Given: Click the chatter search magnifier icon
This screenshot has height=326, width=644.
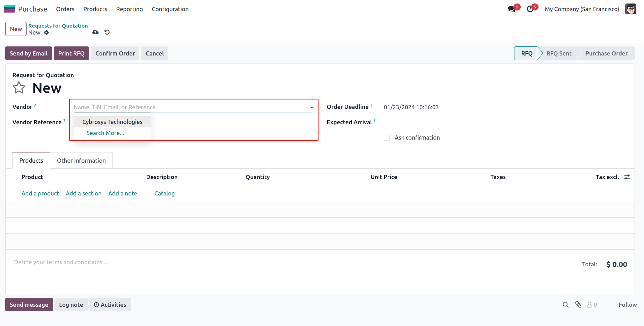Looking at the screenshot, I should (x=565, y=305).
